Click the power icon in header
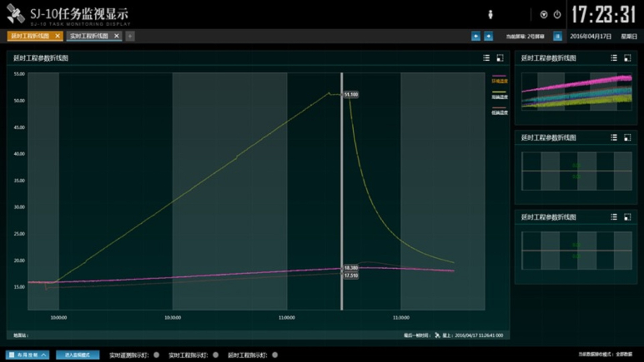 (557, 15)
